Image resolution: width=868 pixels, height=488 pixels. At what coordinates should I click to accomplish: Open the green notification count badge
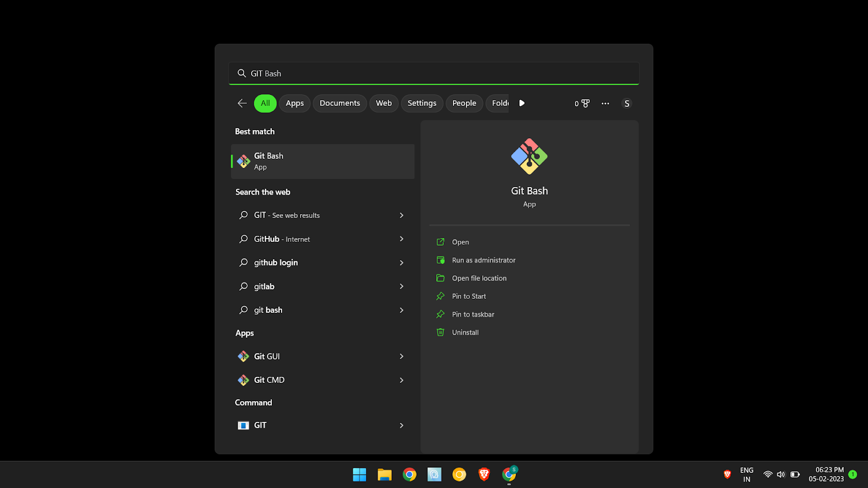[x=853, y=474]
